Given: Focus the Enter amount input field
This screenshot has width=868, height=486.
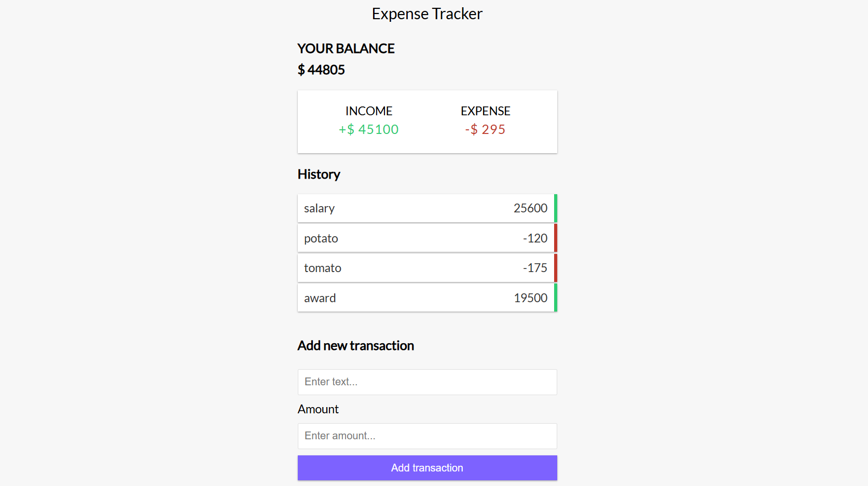Looking at the screenshot, I should point(427,436).
